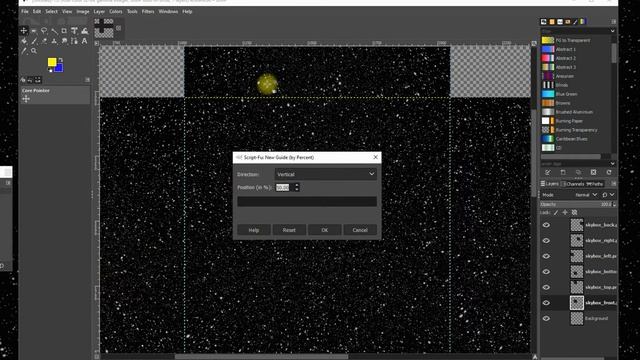This screenshot has width=640, height=360.
Task: Select the Crop tool
Action: pyautogui.click(x=64, y=31)
